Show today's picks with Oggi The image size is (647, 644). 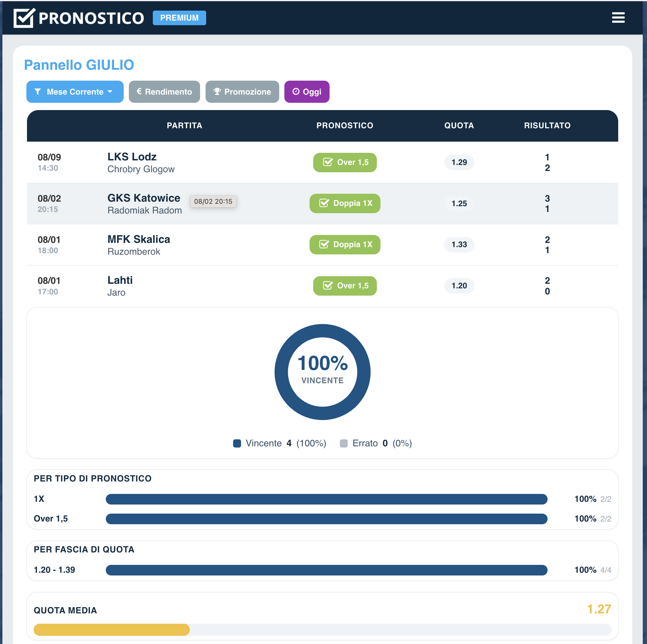[x=307, y=92]
